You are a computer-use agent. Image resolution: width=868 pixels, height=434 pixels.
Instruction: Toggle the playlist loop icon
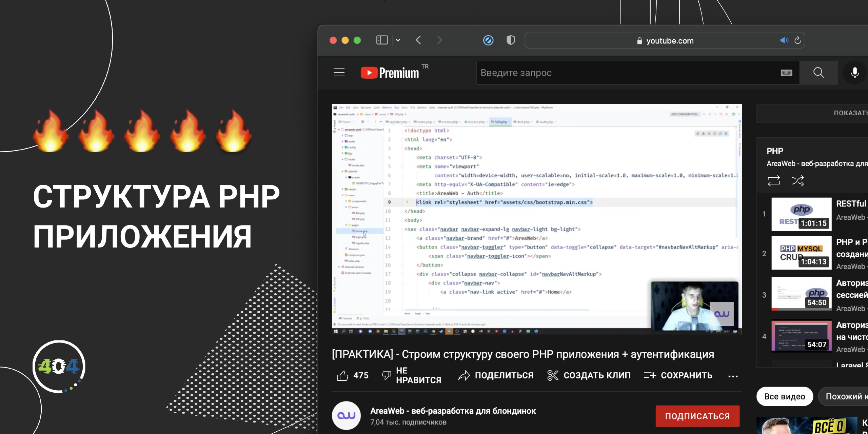(x=774, y=181)
